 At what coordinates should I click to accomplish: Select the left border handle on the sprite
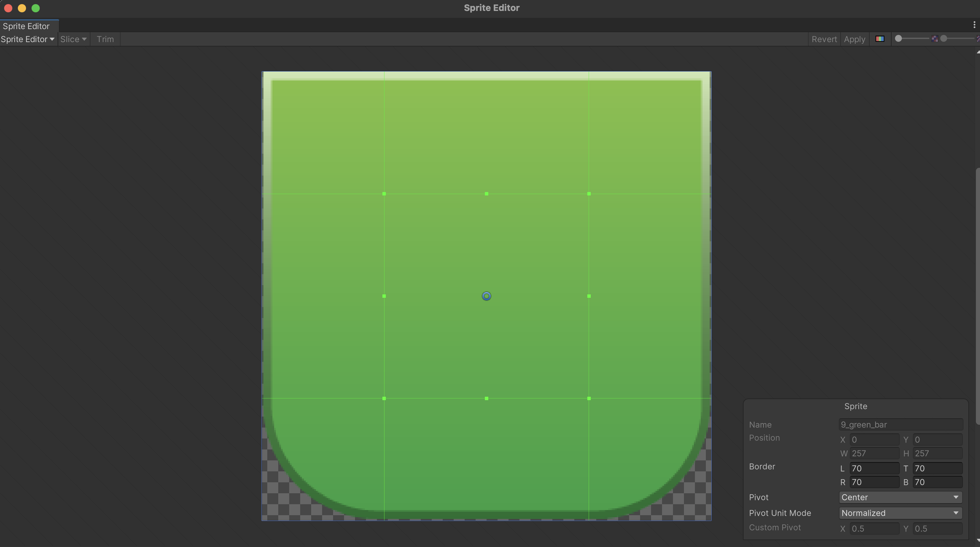click(x=384, y=296)
